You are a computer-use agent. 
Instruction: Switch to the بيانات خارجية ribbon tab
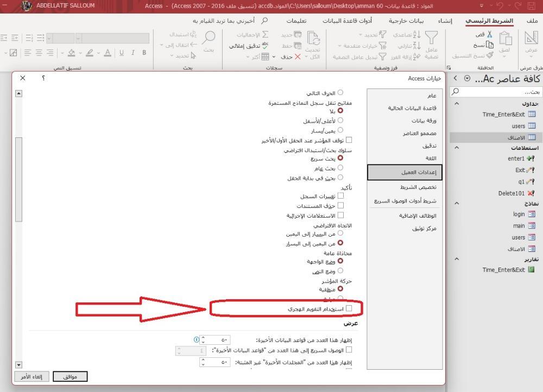[x=406, y=21]
